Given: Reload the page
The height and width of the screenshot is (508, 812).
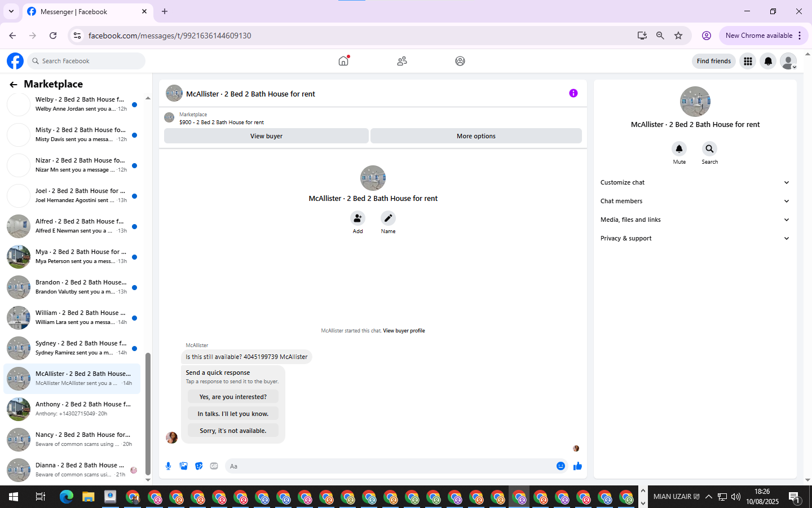Looking at the screenshot, I should [53, 36].
